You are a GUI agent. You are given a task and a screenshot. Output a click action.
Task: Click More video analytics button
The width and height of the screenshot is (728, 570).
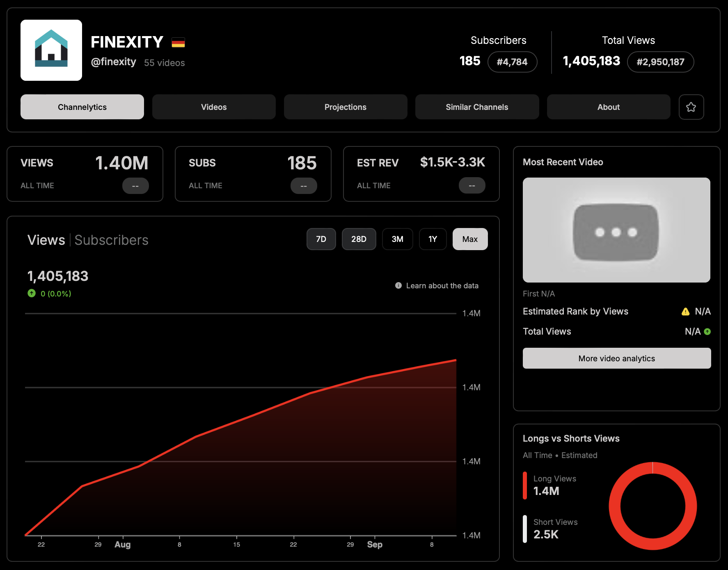[617, 358]
